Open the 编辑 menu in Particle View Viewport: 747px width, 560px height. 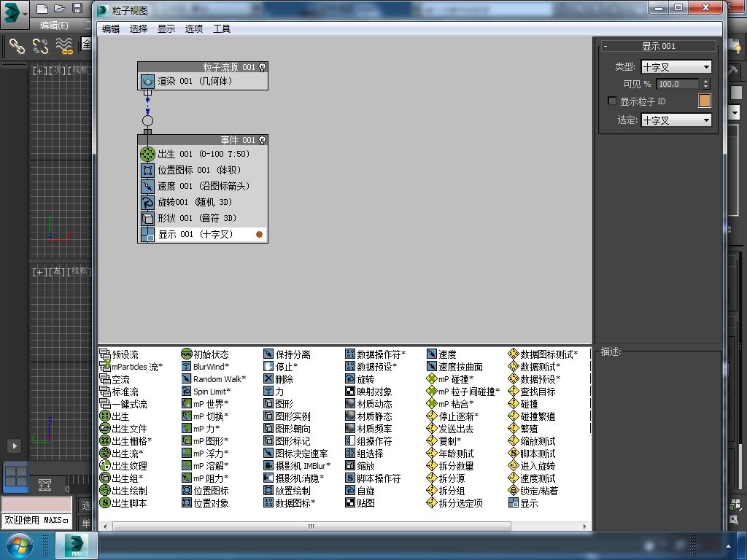coord(111,29)
